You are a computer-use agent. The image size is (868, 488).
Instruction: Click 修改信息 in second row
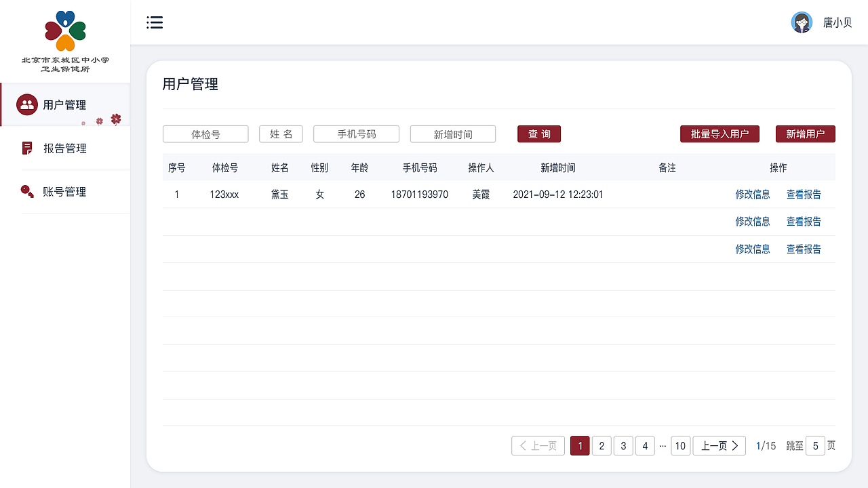tap(753, 222)
